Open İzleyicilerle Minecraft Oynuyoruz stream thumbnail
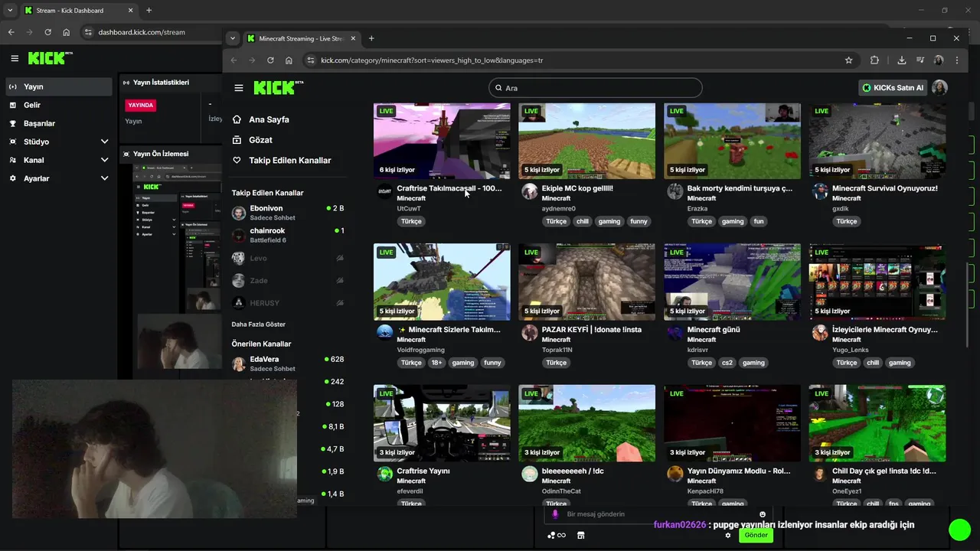Screen dimensions: 980x551 [x=877, y=282]
